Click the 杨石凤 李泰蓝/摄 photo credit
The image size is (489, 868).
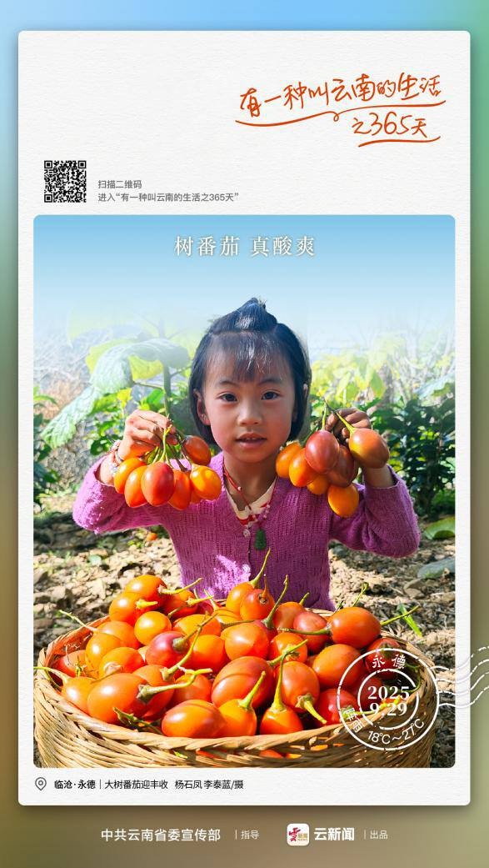click(x=209, y=785)
